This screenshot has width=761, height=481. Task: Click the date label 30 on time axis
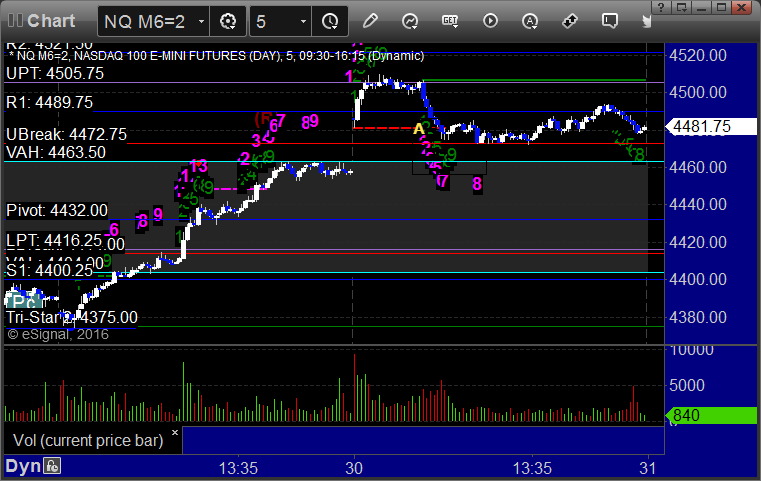click(354, 468)
